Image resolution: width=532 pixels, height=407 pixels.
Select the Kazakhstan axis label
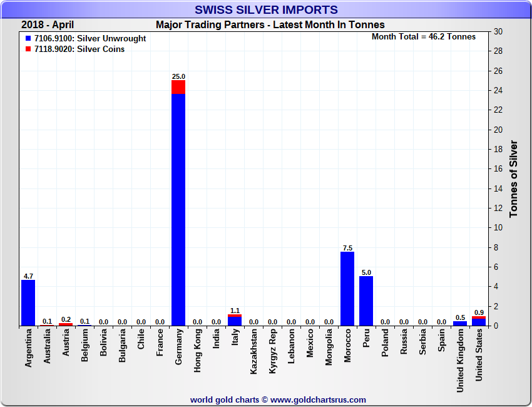click(253, 351)
